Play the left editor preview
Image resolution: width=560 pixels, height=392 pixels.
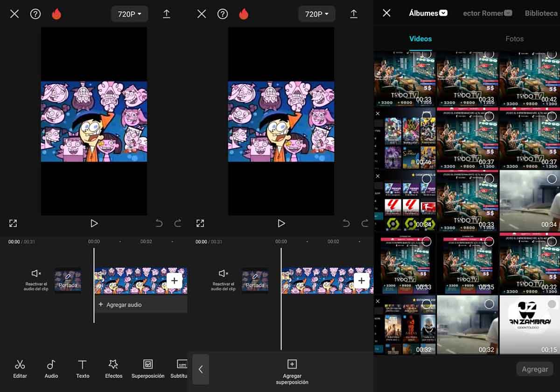tap(94, 223)
